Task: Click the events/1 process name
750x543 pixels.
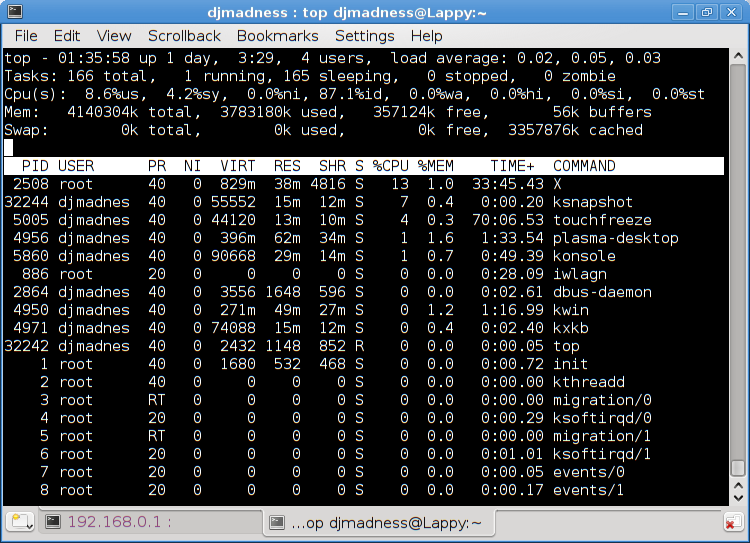Action: tap(589, 490)
